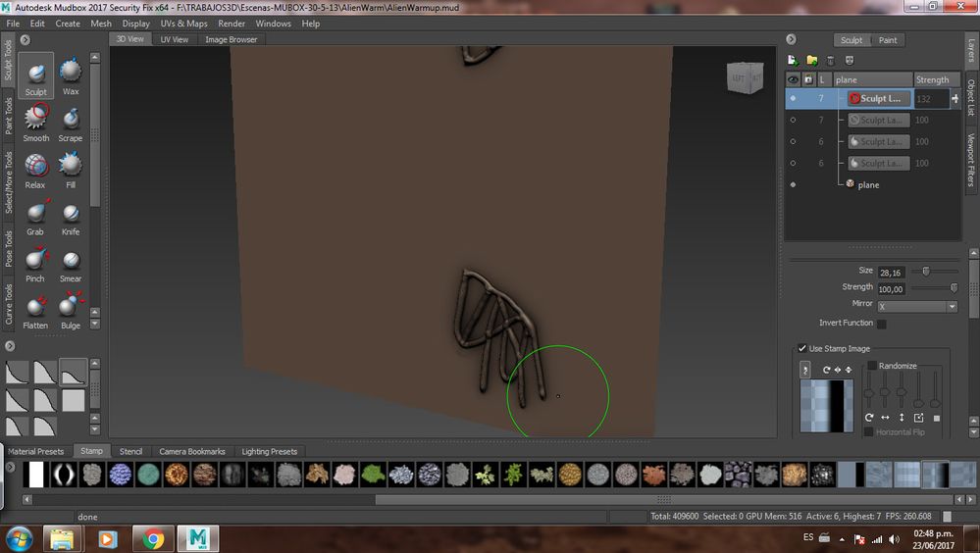Toggle visibility of second Sculpt layer

click(x=794, y=120)
